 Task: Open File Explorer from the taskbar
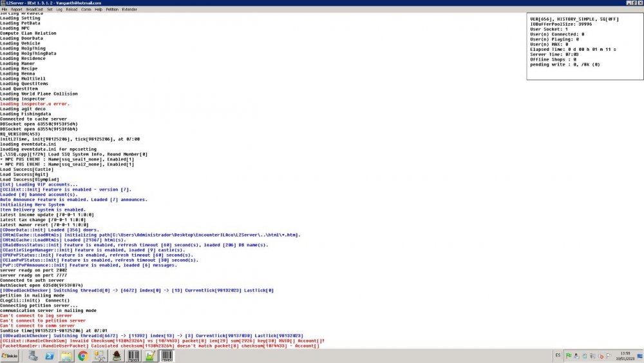(66, 356)
